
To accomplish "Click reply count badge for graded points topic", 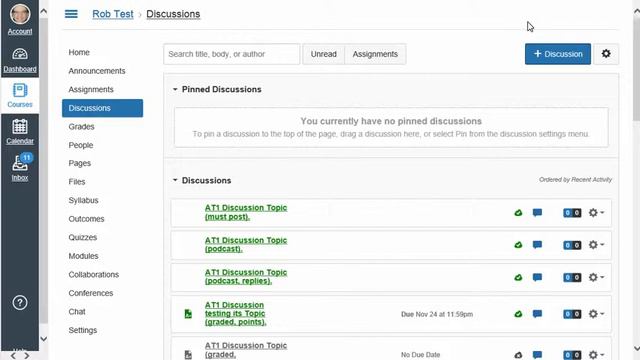I will [572, 314].
